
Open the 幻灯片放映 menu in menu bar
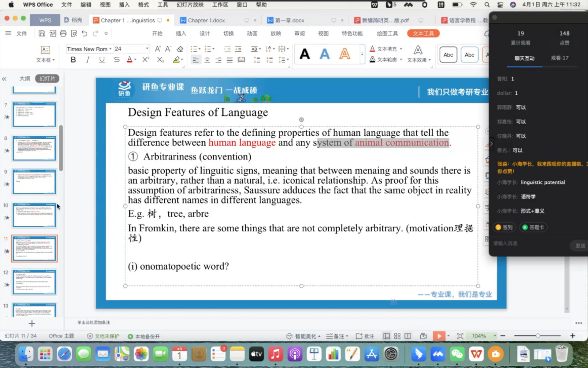pyautogui.click(x=190, y=4)
